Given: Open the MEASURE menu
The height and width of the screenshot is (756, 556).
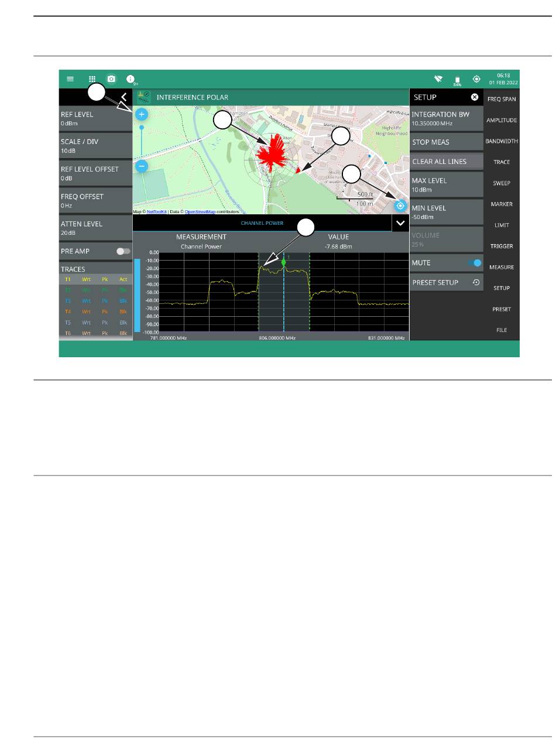Looking at the screenshot, I should coord(502,267).
